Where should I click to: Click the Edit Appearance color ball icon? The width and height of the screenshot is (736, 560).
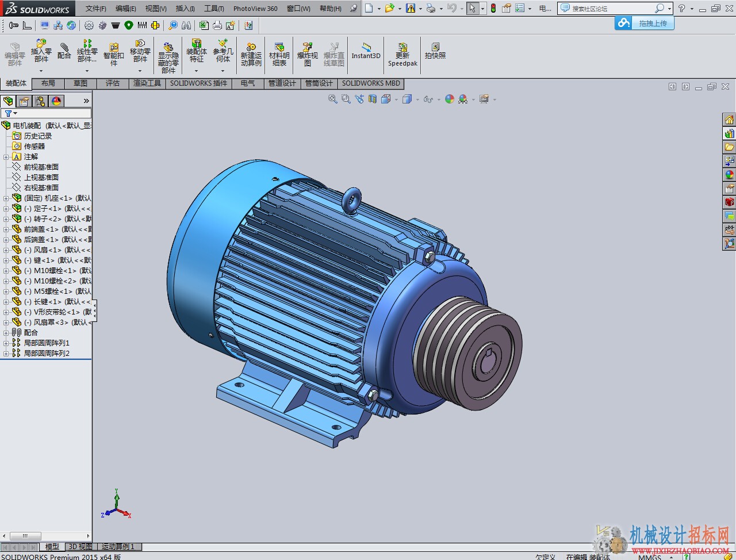pos(449,99)
